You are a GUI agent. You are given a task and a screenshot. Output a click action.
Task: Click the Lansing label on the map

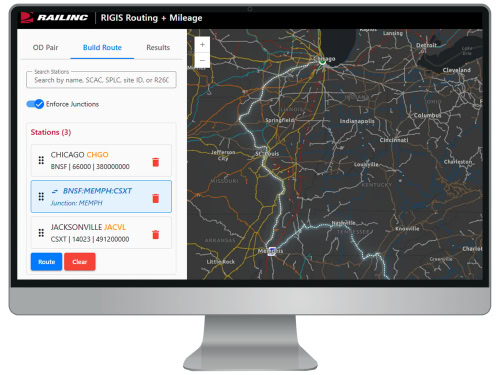[393, 33]
